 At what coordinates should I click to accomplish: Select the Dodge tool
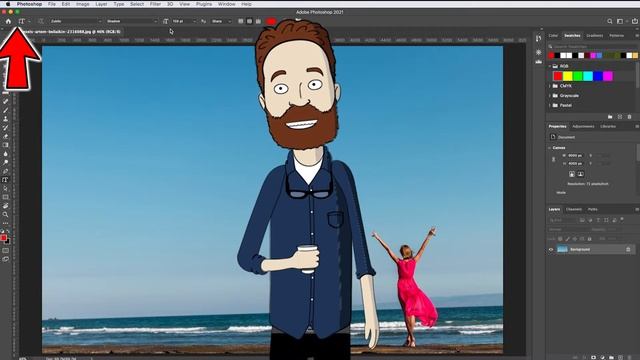[x=5, y=162]
